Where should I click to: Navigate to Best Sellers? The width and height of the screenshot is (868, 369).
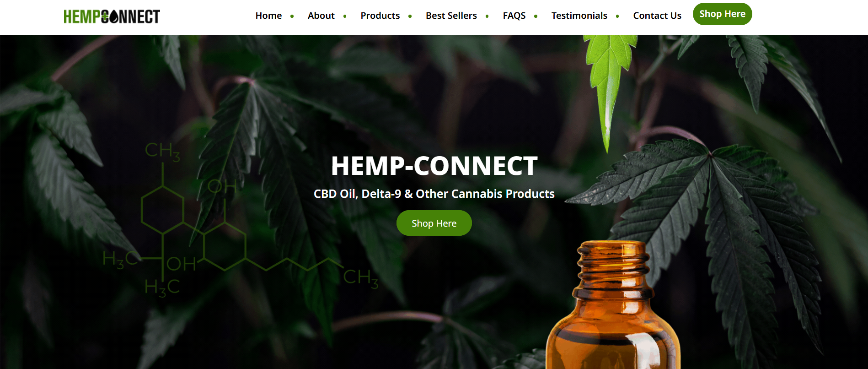point(451,16)
